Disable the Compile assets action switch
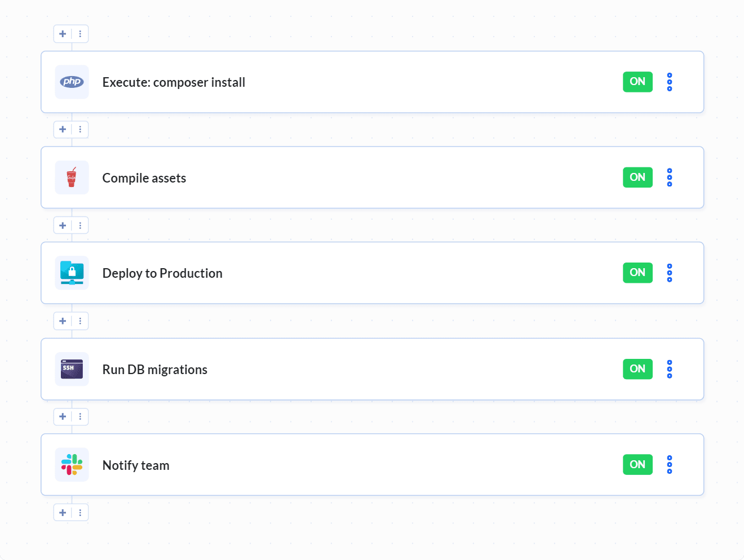Viewport: 744px width, 560px height. point(637,177)
